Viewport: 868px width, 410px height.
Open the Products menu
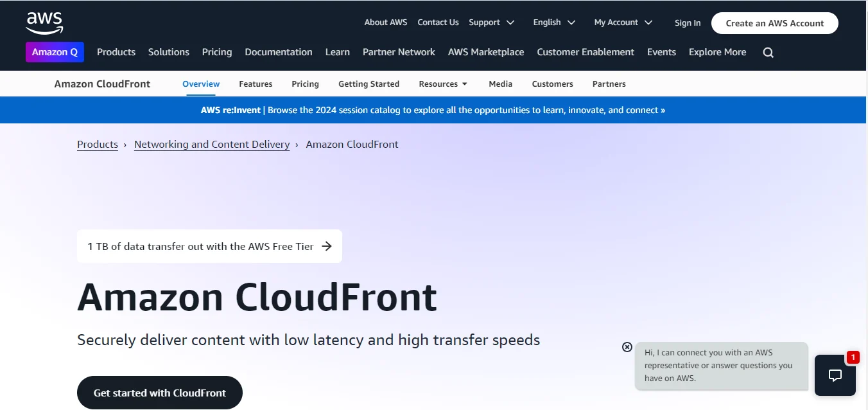(x=116, y=52)
